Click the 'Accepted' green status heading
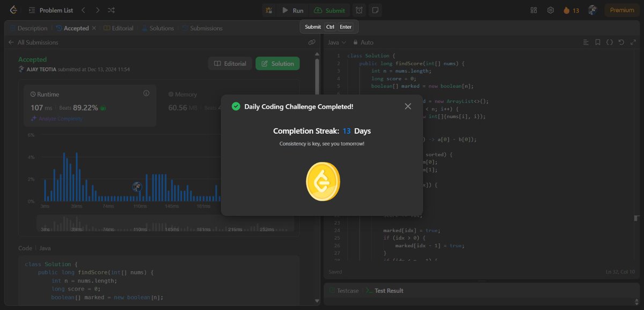 (33, 60)
